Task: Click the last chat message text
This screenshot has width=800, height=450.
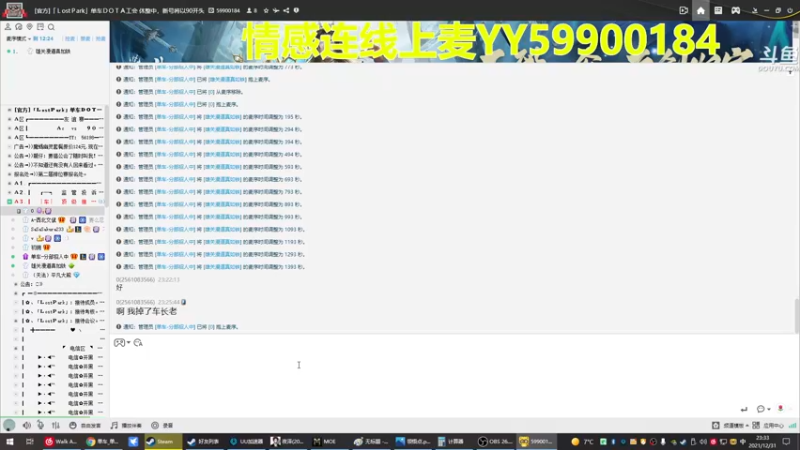Action: coord(146,311)
